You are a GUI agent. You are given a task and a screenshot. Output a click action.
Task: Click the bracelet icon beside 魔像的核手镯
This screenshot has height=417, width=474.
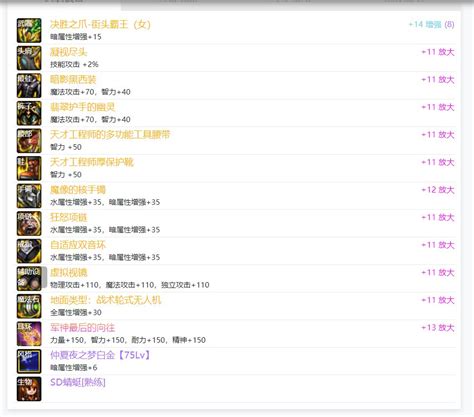click(x=29, y=196)
